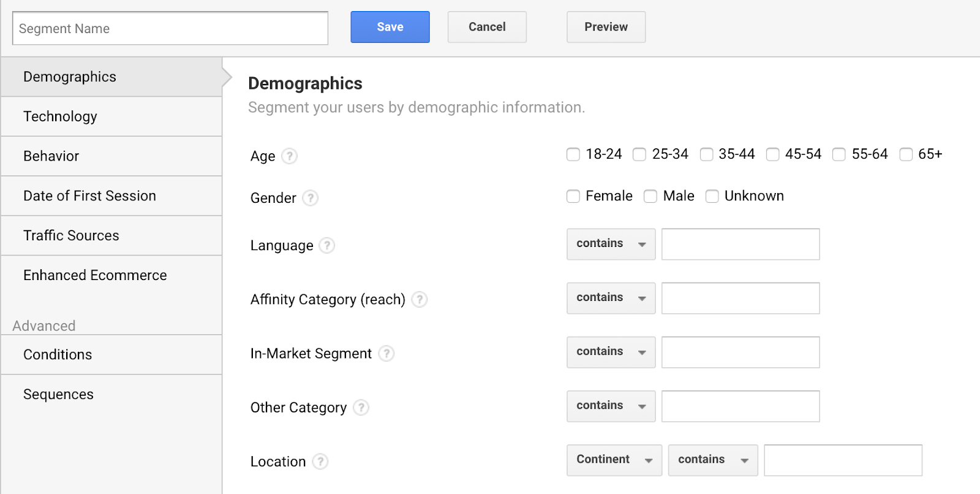Image resolution: width=980 pixels, height=494 pixels.
Task: Open the Language help tooltip icon
Action: [327, 246]
